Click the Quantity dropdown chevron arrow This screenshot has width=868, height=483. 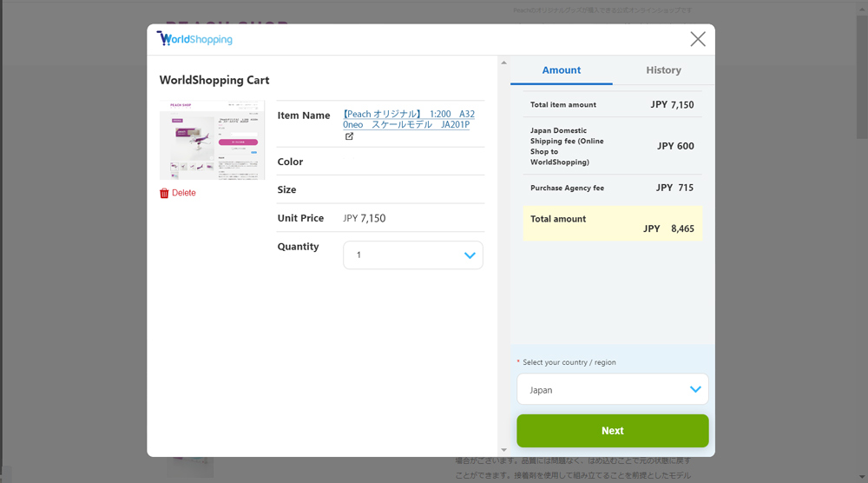470,255
